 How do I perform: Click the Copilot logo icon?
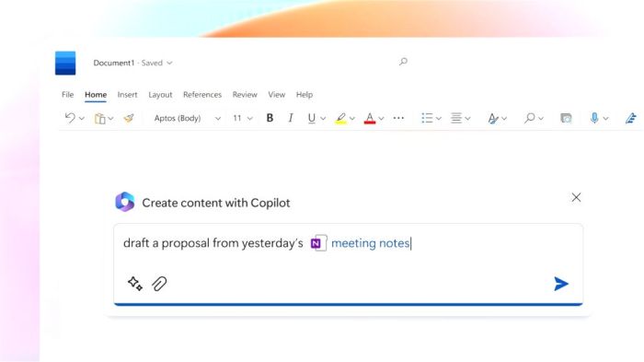[x=125, y=202]
